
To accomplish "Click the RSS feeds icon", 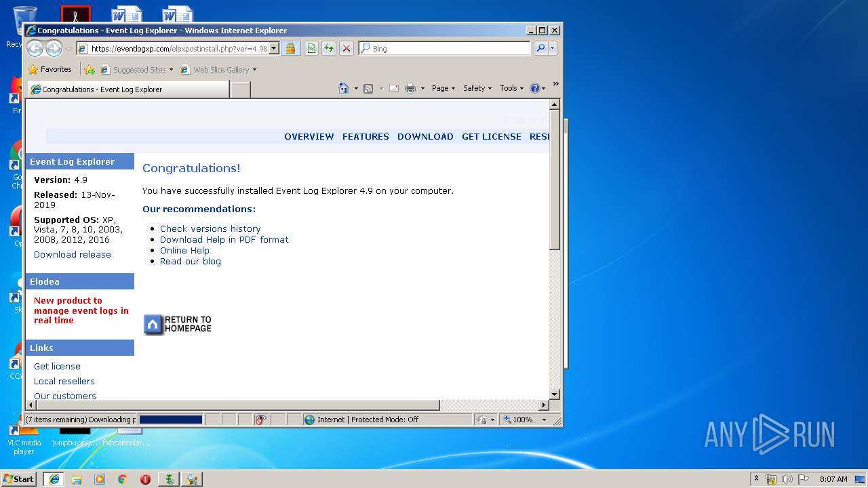I will pos(368,88).
